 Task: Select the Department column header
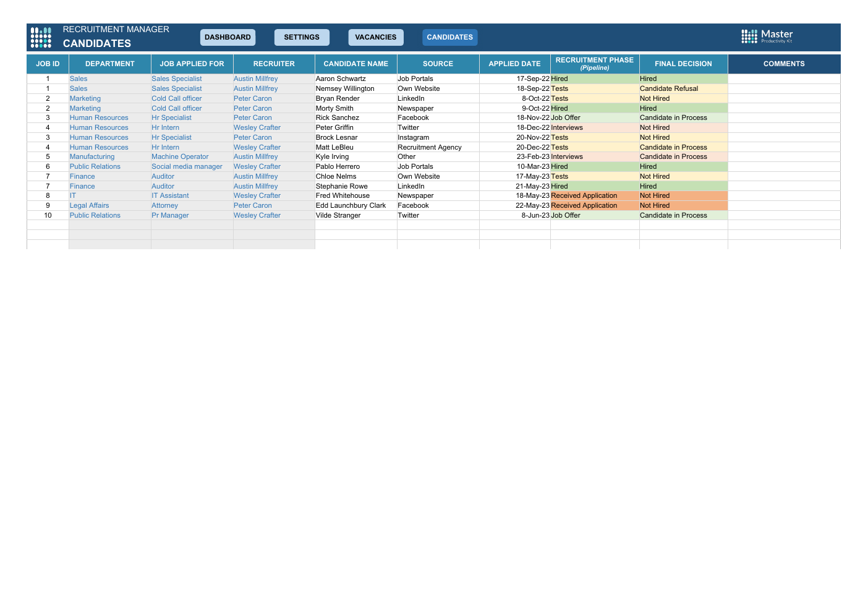pyautogui.click(x=110, y=64)
